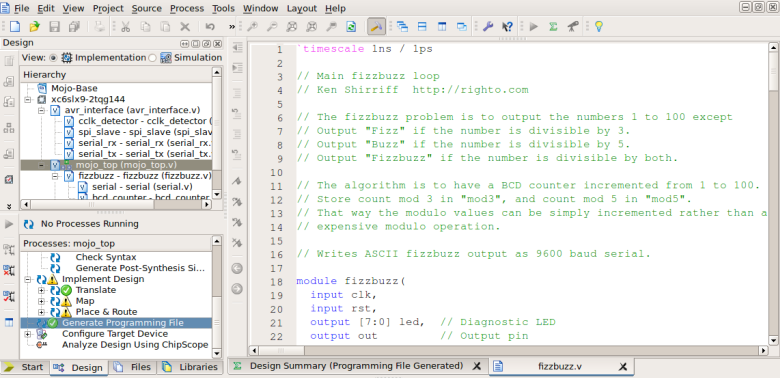Open the Source menu
The width and height of the screenshot is (780, 378).
[x=147, y=8]
